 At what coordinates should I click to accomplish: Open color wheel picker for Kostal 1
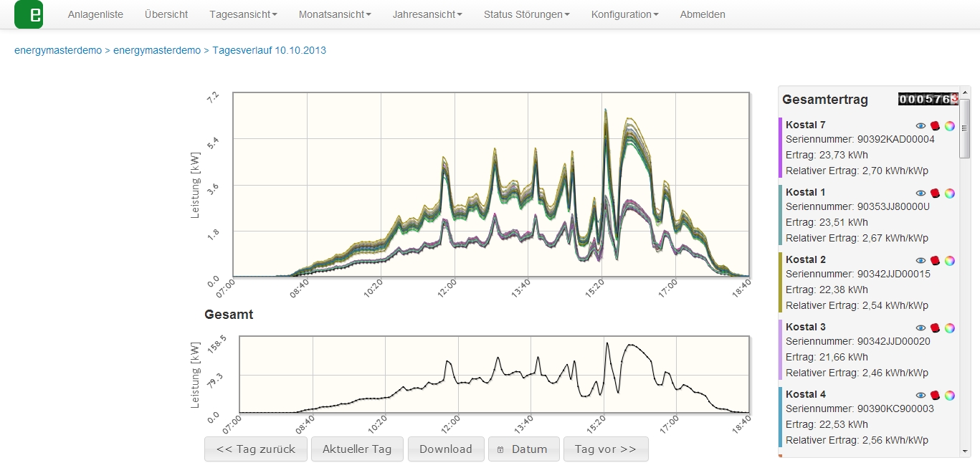click(949, 193)
